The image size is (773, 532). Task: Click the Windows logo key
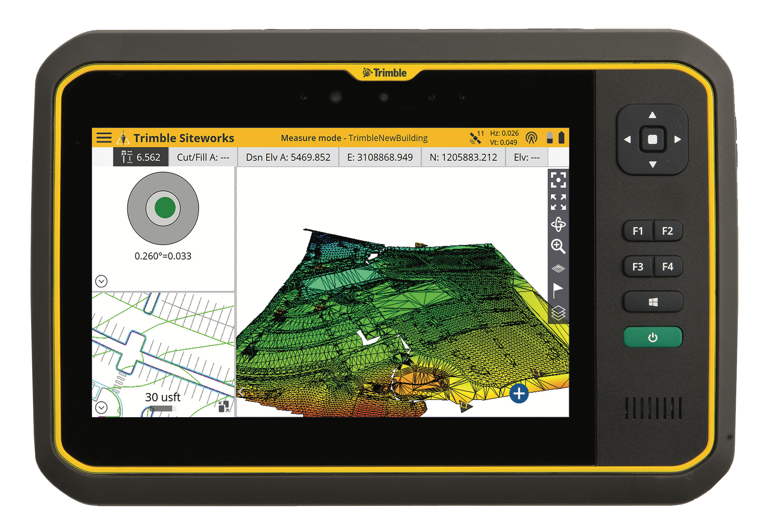click(653, 302)
